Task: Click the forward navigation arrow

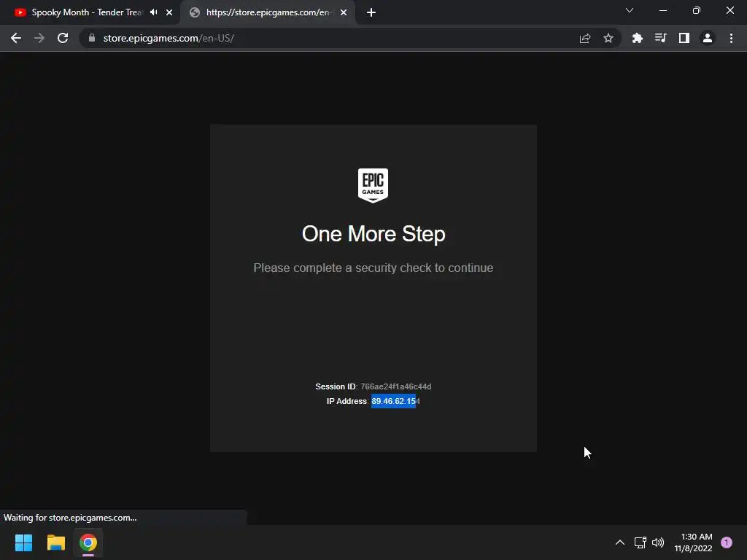Action: (39, 38)
